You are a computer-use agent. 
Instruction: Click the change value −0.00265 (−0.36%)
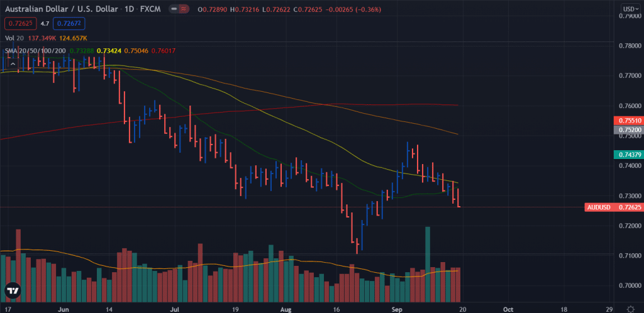pos(352,9)
